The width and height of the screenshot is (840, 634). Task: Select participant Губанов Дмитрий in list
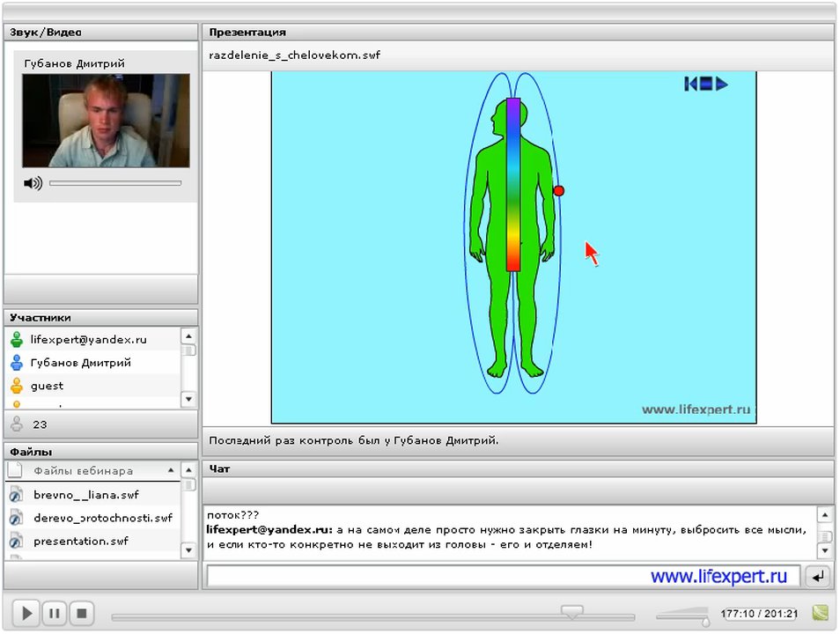93,362
